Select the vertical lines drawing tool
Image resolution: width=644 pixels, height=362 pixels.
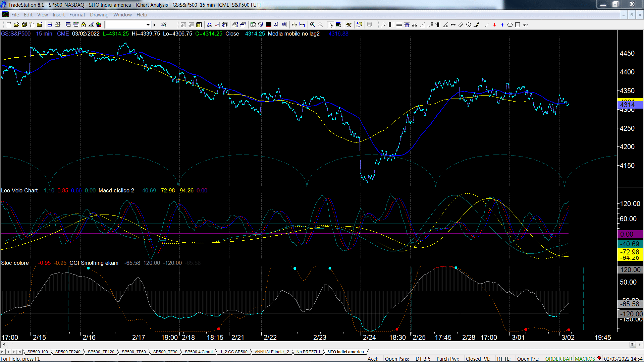pos(391,25)
